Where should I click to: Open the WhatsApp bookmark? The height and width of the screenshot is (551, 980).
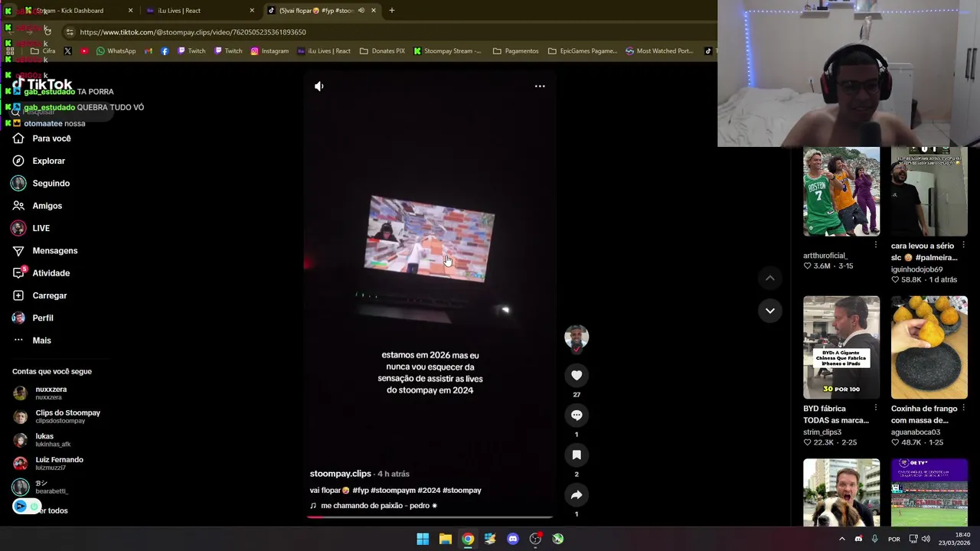[x=116, y=51]
